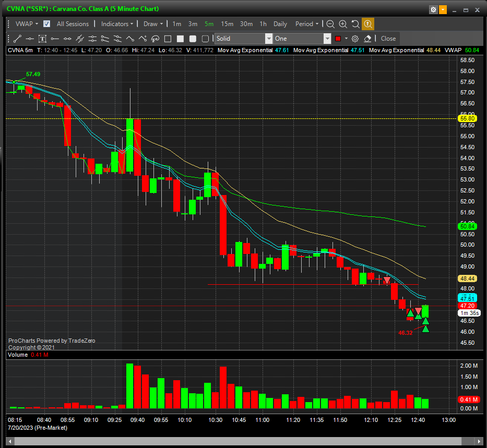
Task: Close the drawing toolbar
Action: click(388, 39)
